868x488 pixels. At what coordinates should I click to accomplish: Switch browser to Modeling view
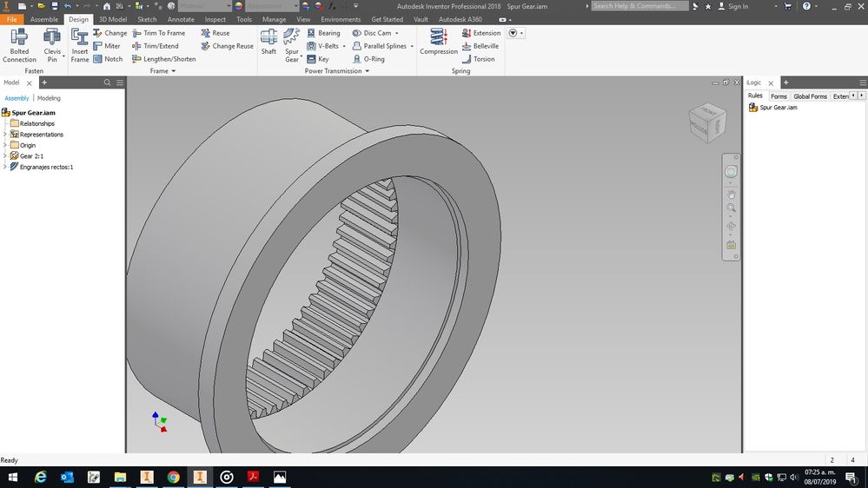coord(49,98)
